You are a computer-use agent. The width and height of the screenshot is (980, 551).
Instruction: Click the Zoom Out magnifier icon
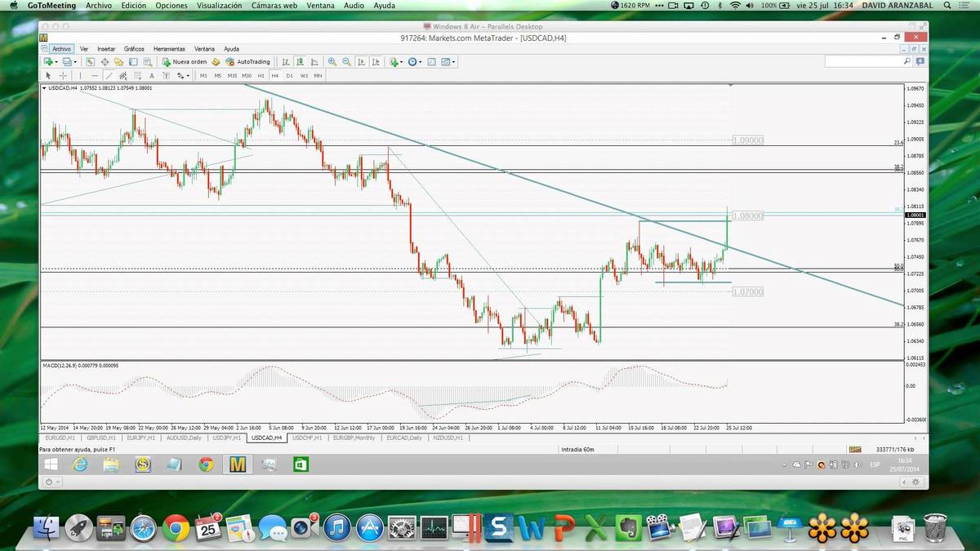click(346, 62)
